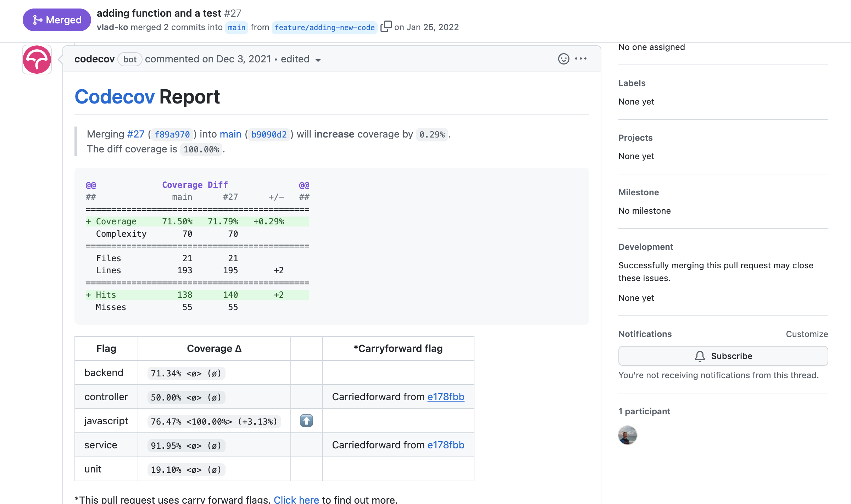Open notification Customize settings
851x504 pixels.
point(807,334)
